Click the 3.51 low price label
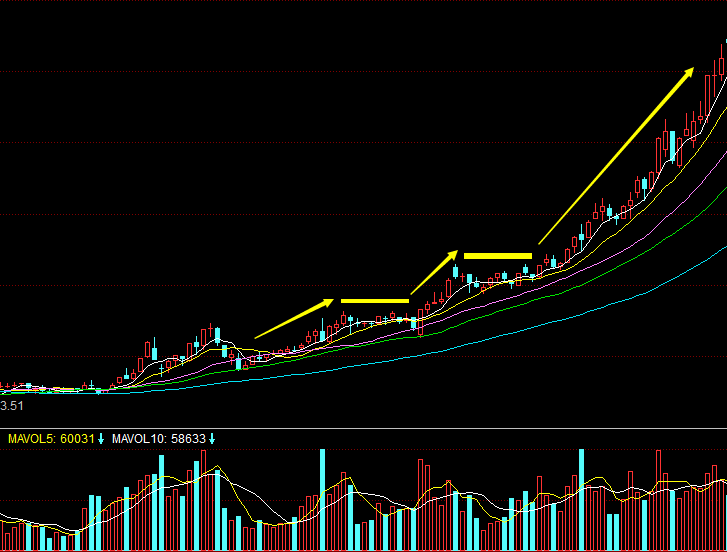Image resolution: width=727 pixels, height=552 pixels. click(12, 406)
